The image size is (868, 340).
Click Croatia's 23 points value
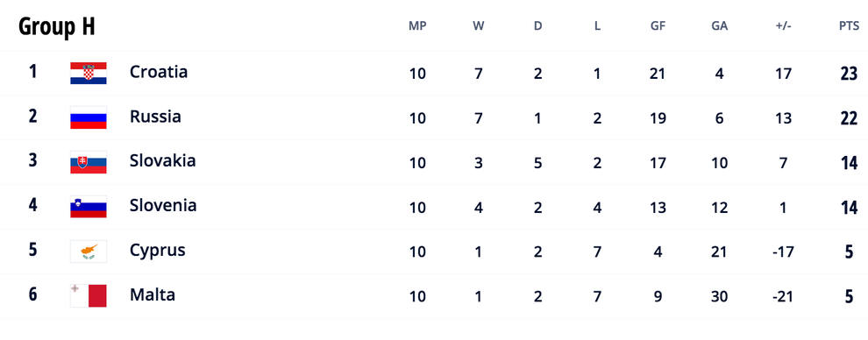click(849, 74)
